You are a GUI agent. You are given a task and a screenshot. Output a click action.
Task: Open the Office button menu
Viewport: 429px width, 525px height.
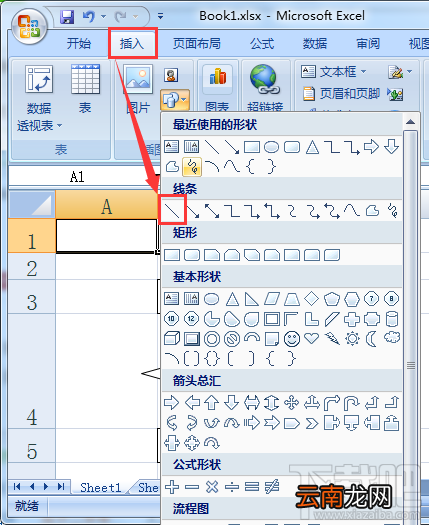[29, 26]
